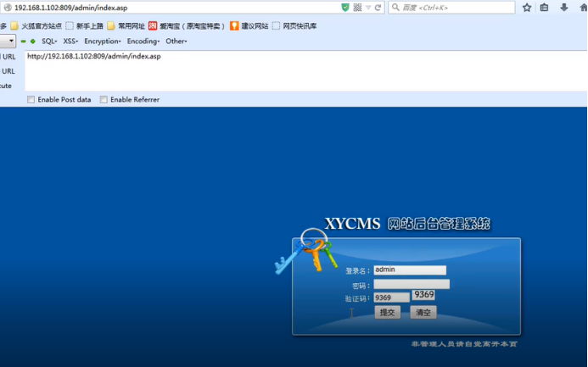Click the password input field
Image resolution: width=588 pixels, height=367 pixels.
pos(412,284)
